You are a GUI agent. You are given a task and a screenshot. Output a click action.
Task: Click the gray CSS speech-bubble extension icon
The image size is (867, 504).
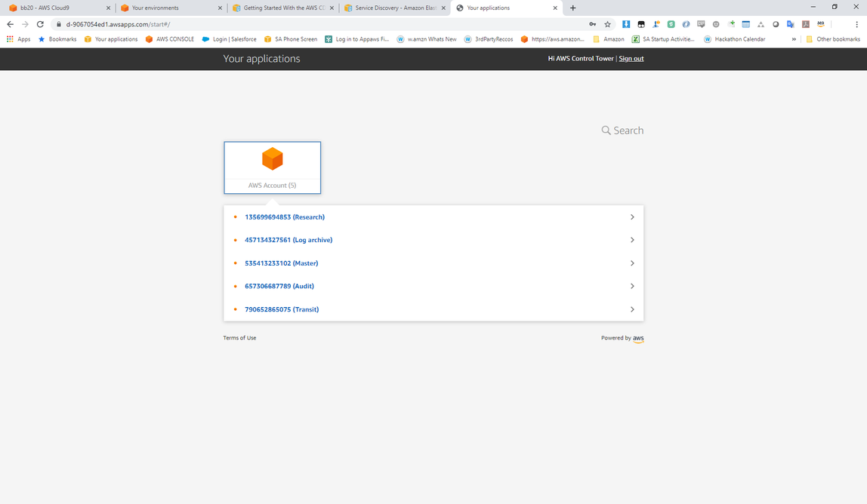coord(701,24)
